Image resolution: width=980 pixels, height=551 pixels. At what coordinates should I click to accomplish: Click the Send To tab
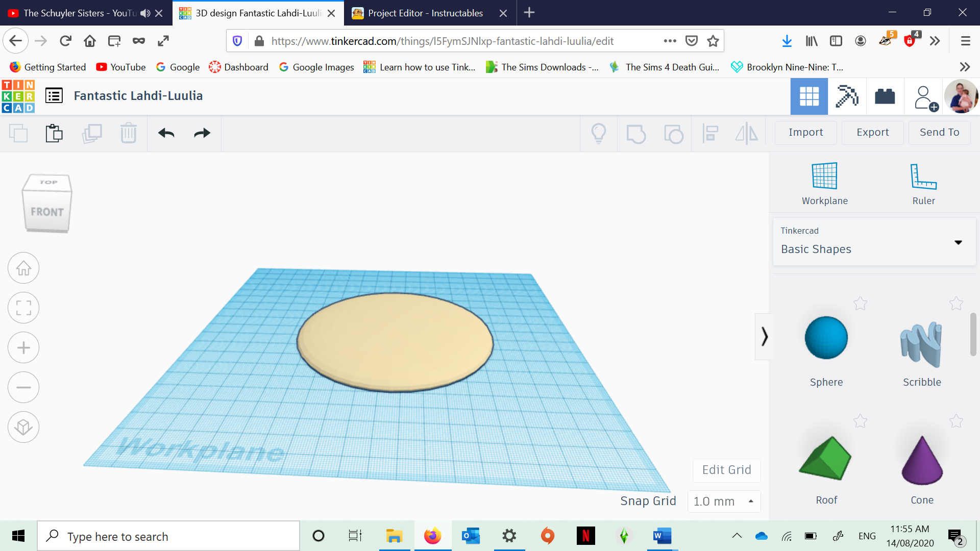(940, 132)
